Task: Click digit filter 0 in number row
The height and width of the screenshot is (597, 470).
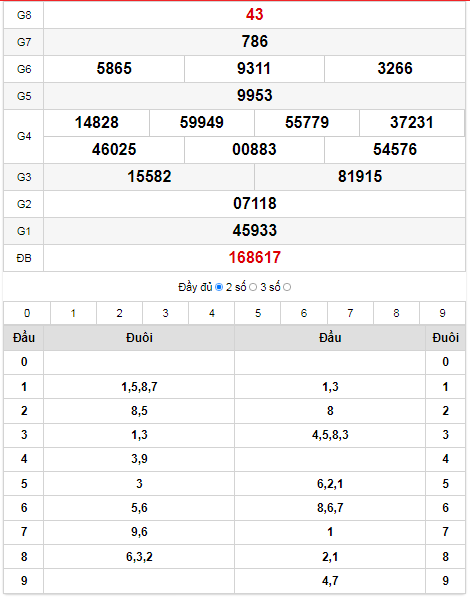Action: [x=27, y=313]
